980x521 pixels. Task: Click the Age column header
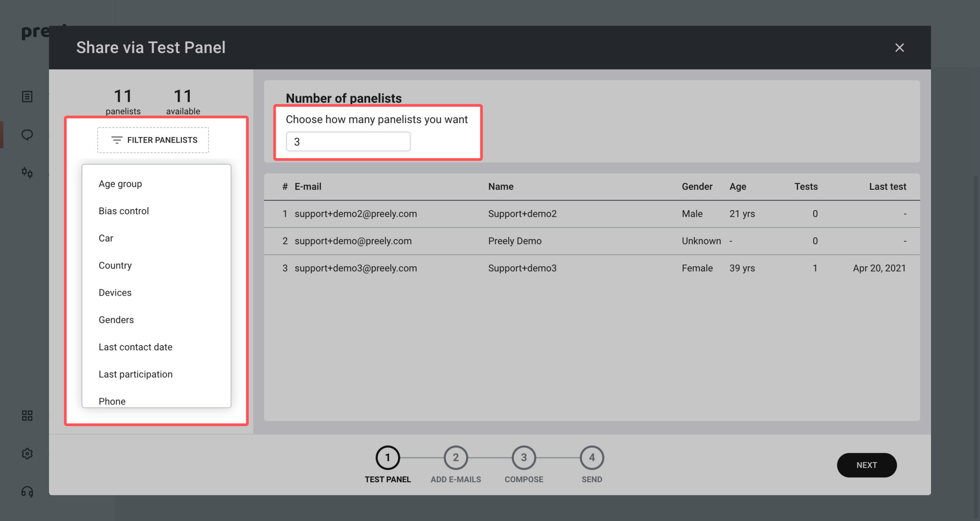(738, 187)
